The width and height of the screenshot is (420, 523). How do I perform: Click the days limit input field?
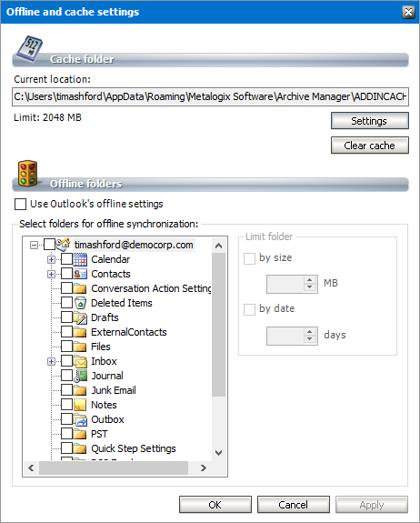point(285,336)
